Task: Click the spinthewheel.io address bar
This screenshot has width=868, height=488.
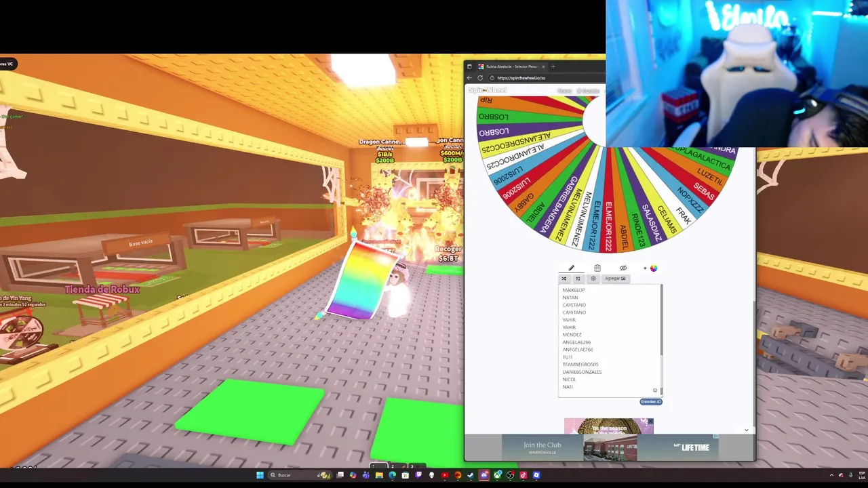Action: 546,78
